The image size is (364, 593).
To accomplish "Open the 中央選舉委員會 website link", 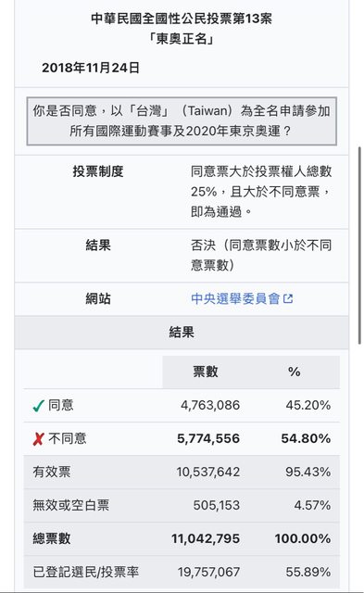I will click(235, 298).
